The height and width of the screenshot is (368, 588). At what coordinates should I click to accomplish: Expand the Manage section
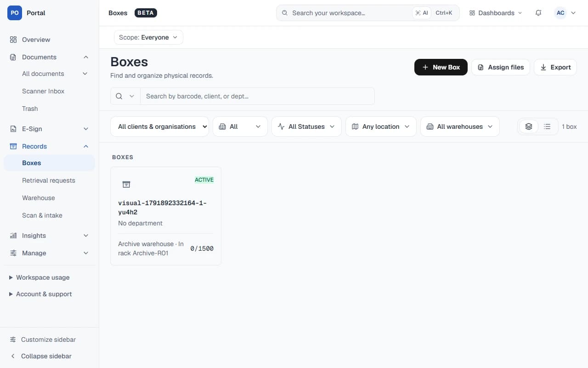(49, 253)
